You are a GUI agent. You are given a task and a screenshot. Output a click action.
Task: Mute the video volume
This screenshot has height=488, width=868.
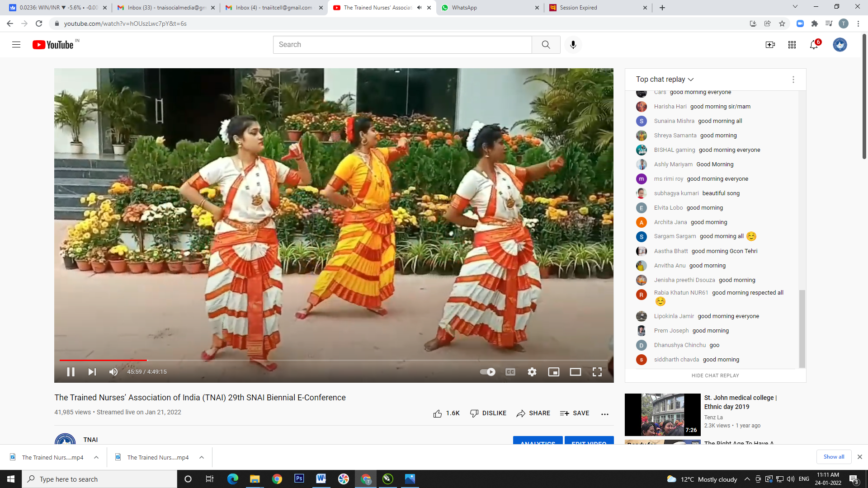[113, 372]
